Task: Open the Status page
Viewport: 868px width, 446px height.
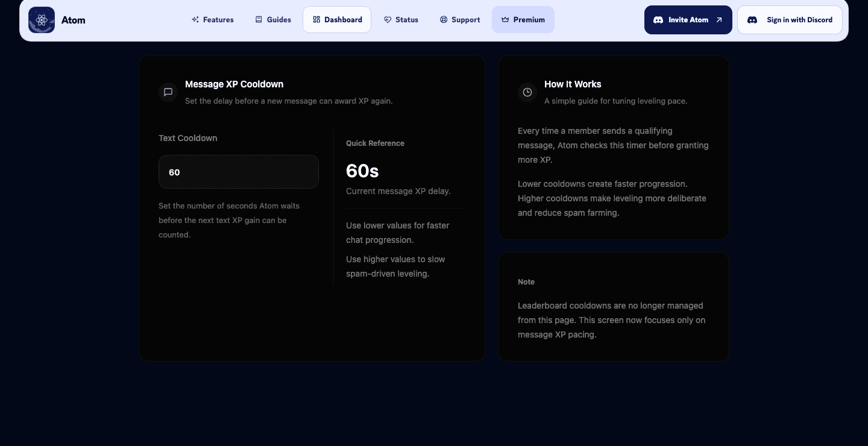Action: click(x=401, y=20)
